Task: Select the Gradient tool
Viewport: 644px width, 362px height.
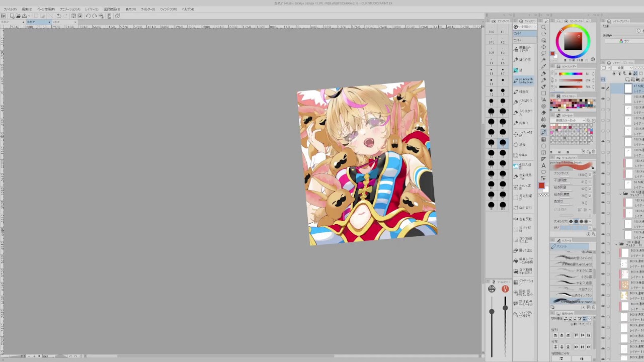Action: tap(543, 139)
